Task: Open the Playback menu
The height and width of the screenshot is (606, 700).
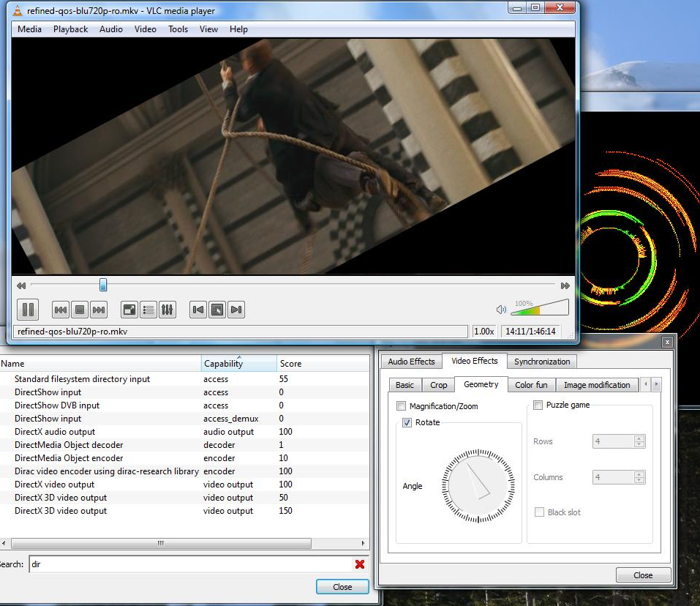Action: tap(70, 29)
